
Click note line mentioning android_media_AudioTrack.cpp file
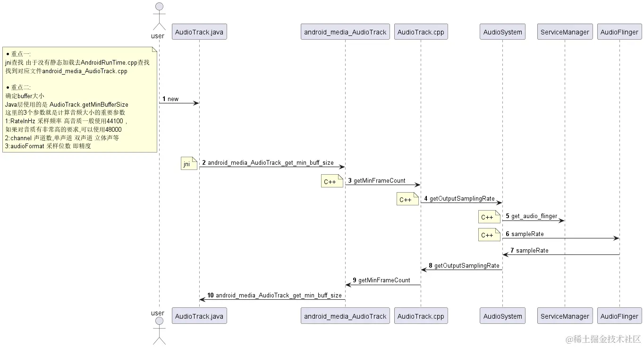66,71
